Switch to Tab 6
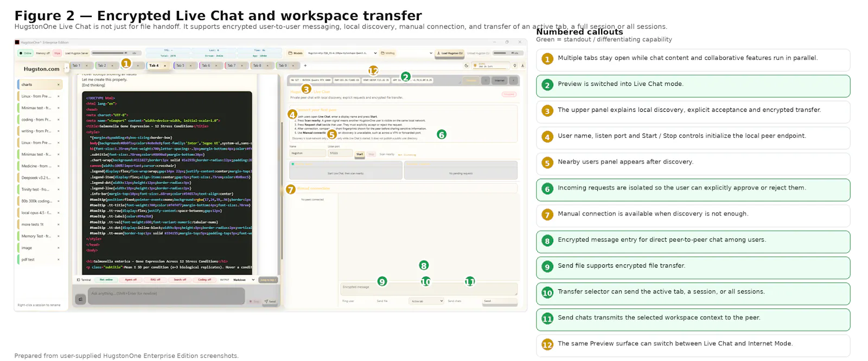Screen dimensions: 868x361 pos(206,66)
